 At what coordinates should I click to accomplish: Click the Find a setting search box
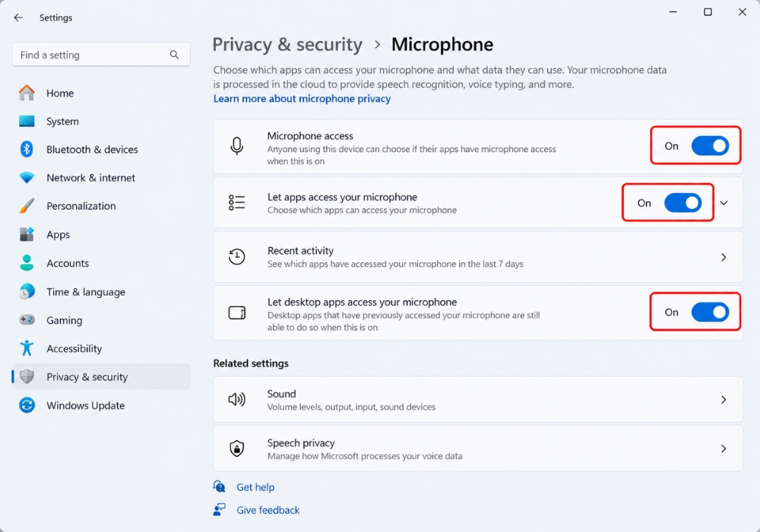(x=101, y=55)
